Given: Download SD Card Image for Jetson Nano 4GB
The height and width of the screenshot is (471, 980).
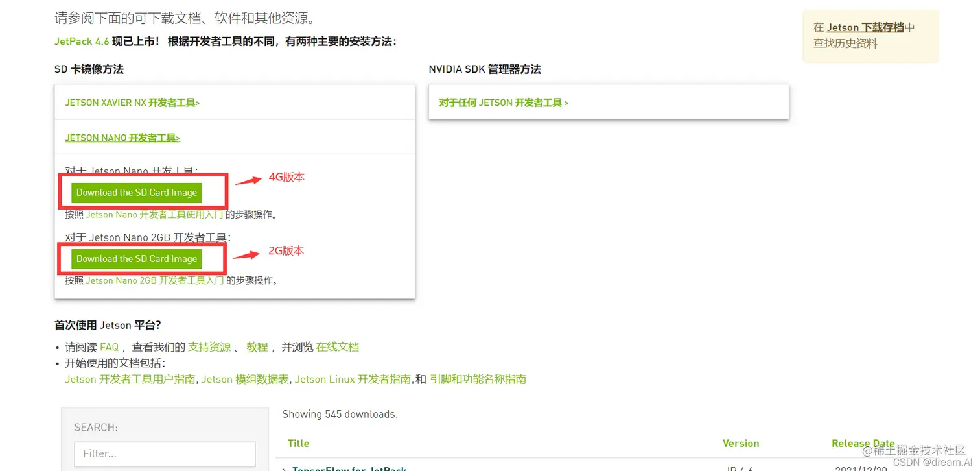Looking at the screenshot, I should point(137,193).
